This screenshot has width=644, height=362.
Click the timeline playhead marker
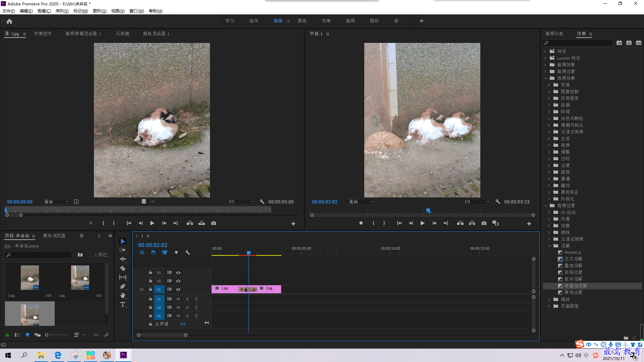[249, 253]
